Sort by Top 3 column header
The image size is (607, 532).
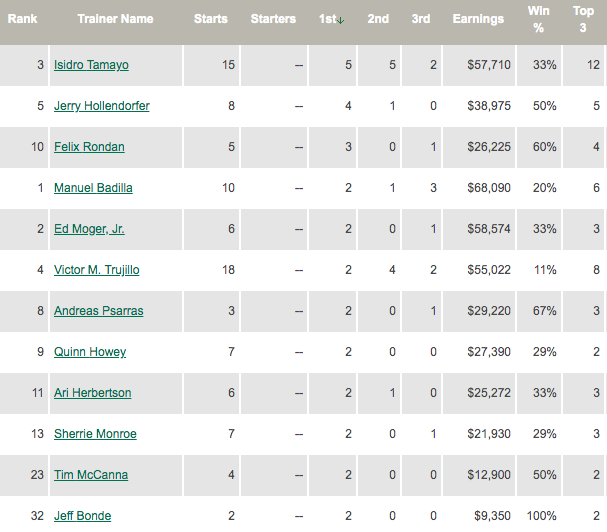584,19
